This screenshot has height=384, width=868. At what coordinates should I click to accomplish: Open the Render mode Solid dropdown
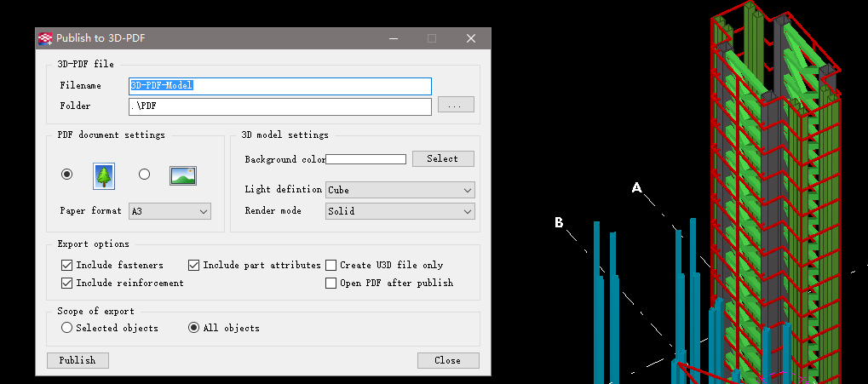coord(400,211)
